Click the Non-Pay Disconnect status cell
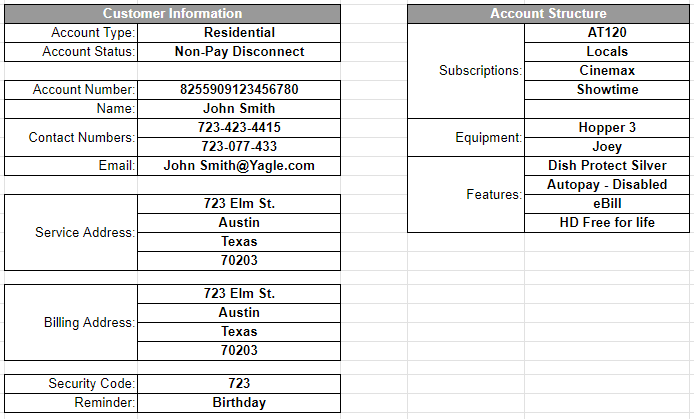694x419 pixels. coord(239,52)
